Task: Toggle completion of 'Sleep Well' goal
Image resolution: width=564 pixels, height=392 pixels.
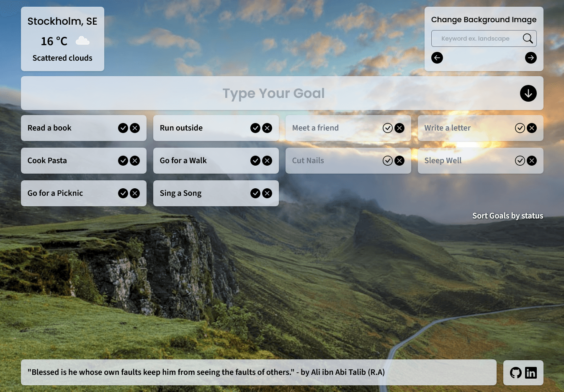Action: coord(520,161)
